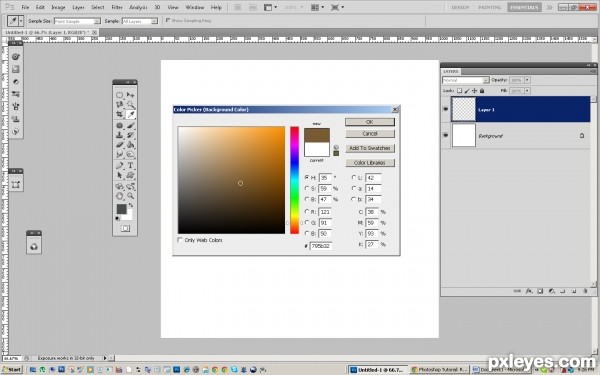The image size is (600, 375).
Task: Open status bar info arrow
Action: (105, 358)
